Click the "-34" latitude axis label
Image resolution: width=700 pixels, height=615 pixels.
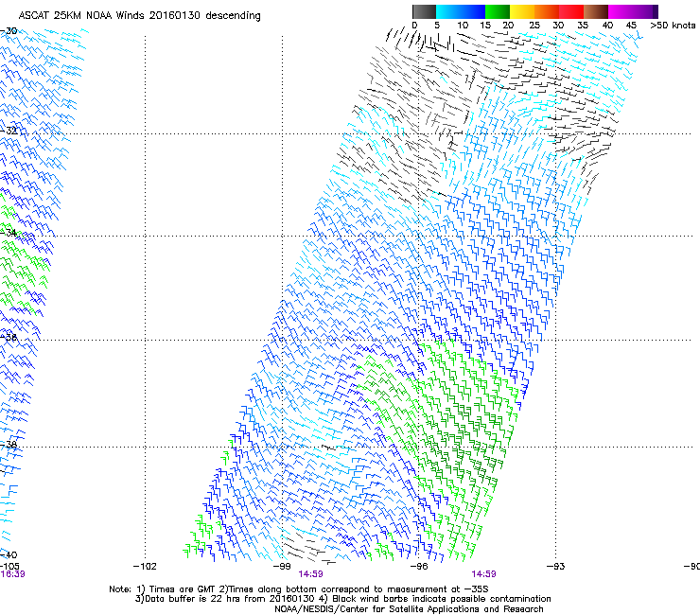click(9, 233)
